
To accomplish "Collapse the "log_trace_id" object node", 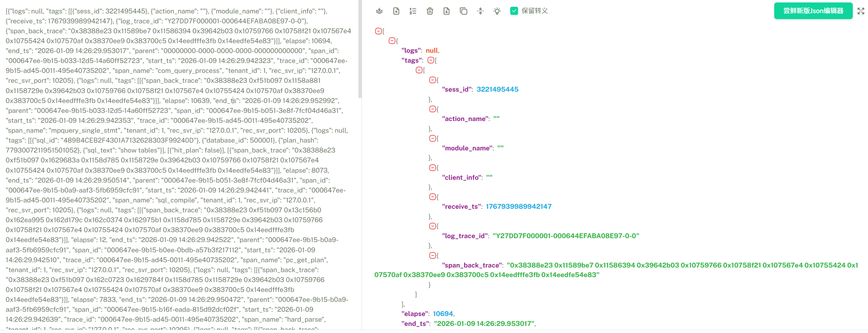I will coord(432,226).
